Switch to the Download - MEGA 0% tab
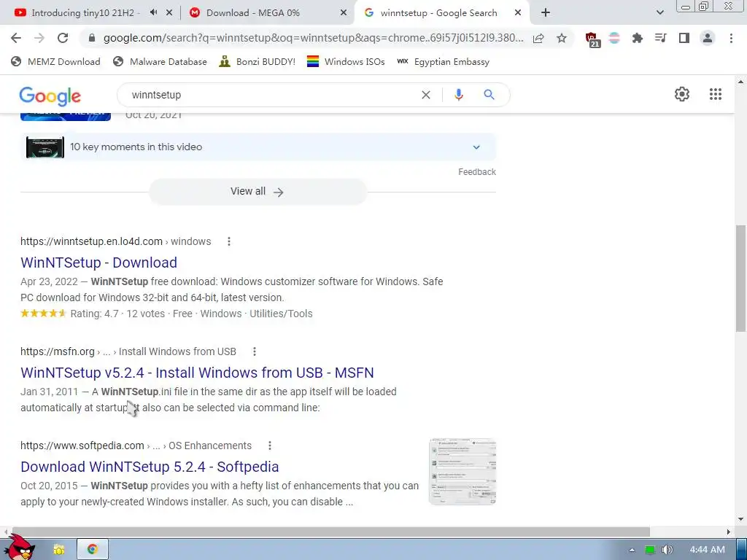The image size is (747, 560). (253, 13)
